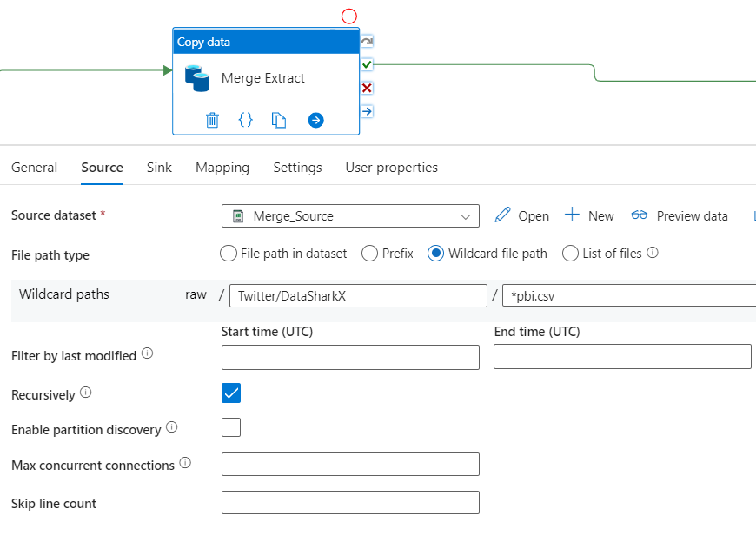Click the red failure X output connector
Viewport: 756px width, 535px height.
click(x=367, y=88)
